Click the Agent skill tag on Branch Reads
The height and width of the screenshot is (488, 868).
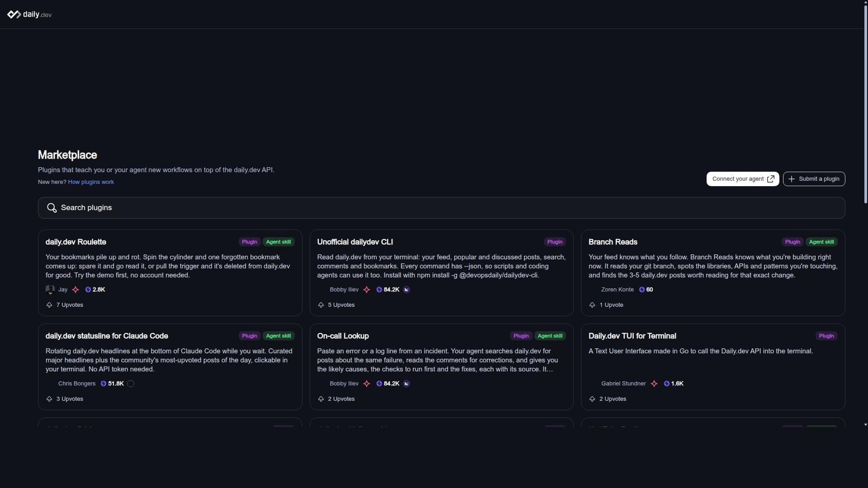click(821, 242)
